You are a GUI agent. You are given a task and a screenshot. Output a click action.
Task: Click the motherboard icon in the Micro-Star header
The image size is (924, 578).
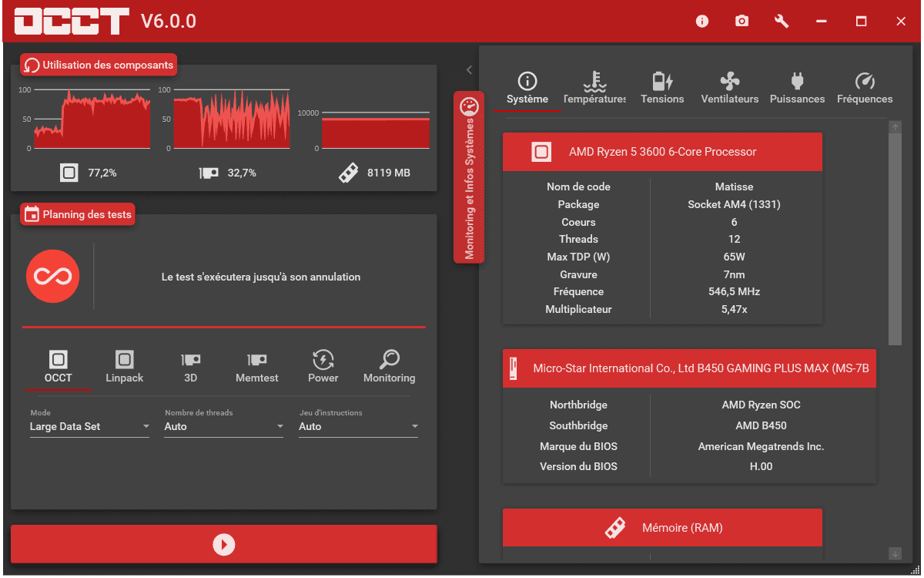(x=513, y=368)
